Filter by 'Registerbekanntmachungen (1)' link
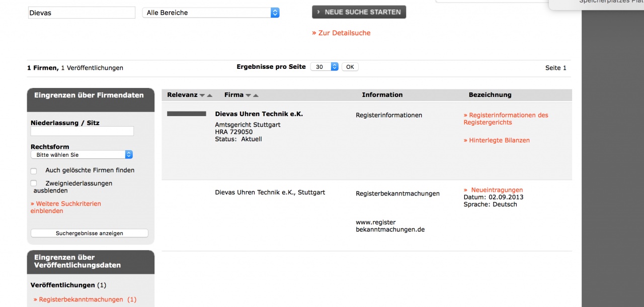 coord(85,299)
